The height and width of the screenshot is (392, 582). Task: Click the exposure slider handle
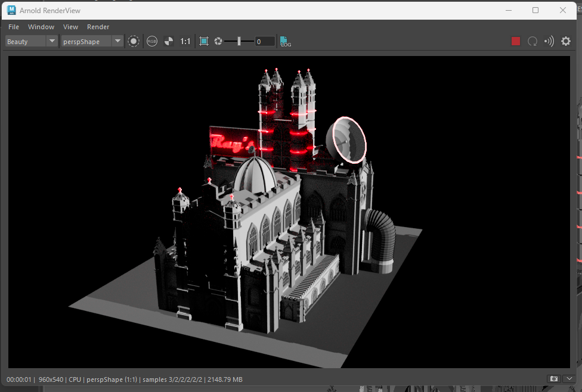239,41
